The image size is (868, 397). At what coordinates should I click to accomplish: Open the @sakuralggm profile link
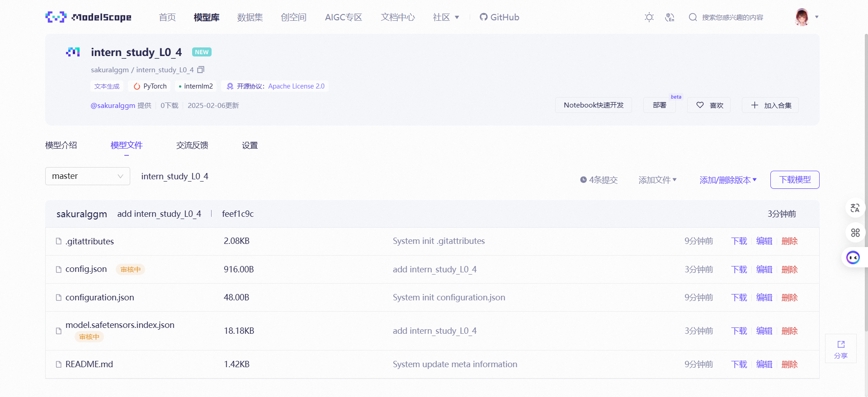pos(113,105)
